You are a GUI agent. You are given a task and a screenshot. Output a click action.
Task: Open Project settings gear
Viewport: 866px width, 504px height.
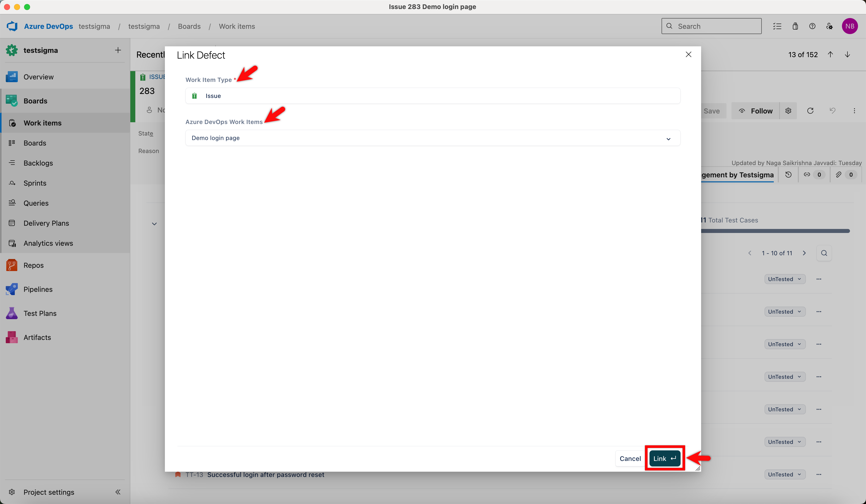pyautogui.click(x=12, y=492)
